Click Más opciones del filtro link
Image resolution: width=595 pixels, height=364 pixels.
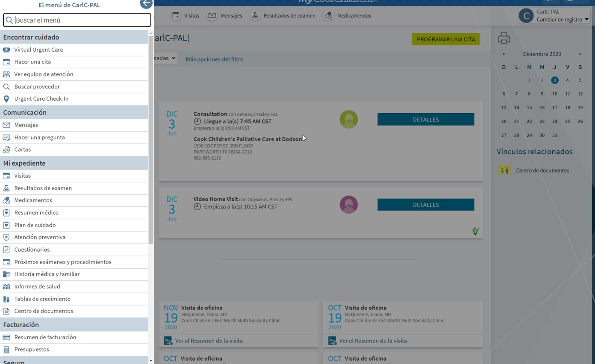pos(214,59)
